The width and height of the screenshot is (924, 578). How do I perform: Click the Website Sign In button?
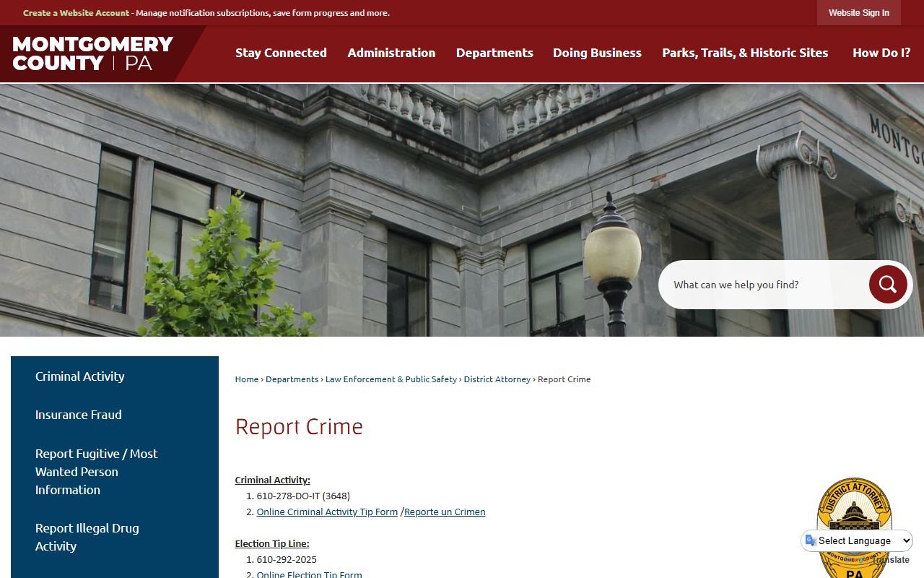click(x=859, y=13)
